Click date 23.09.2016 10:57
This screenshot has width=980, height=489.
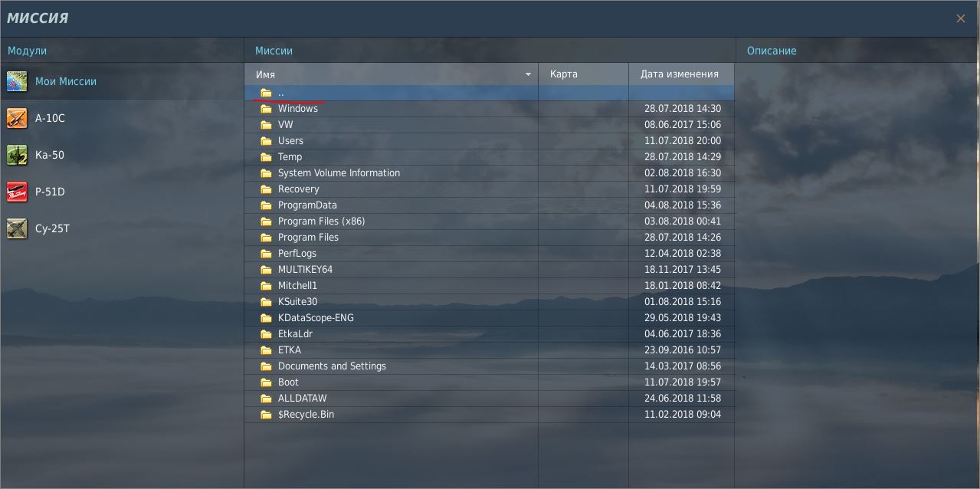point(683,350)
